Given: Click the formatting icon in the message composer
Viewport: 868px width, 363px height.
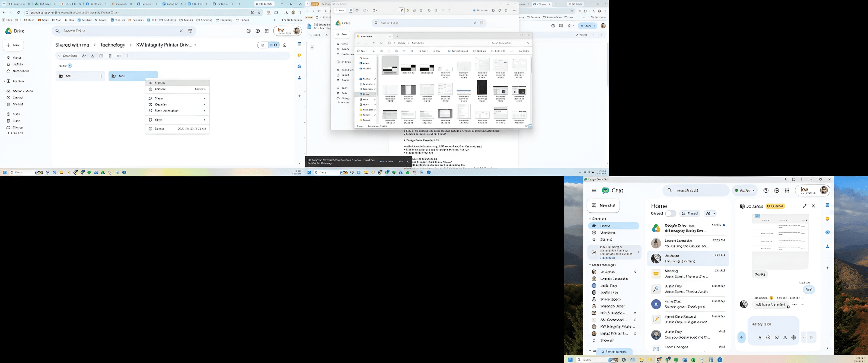Looking at the screenshot, I should (x=759, y=337).
